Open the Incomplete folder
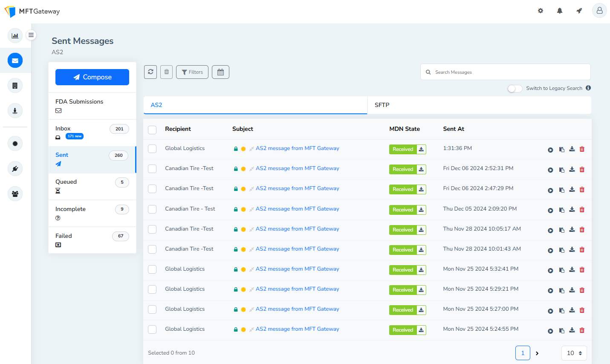This screenshot has width=610, height=364. tap(92, 213)
